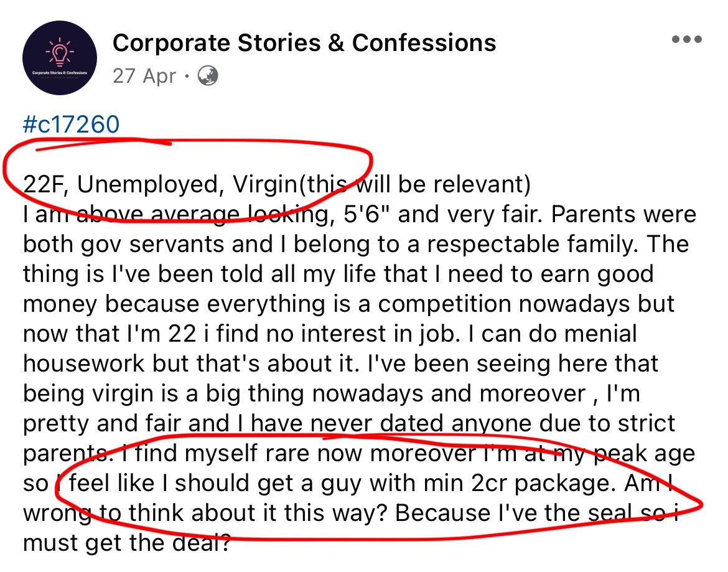
Task: Select the word "Confessions" in the page title
Action: [x=424, y=43]
